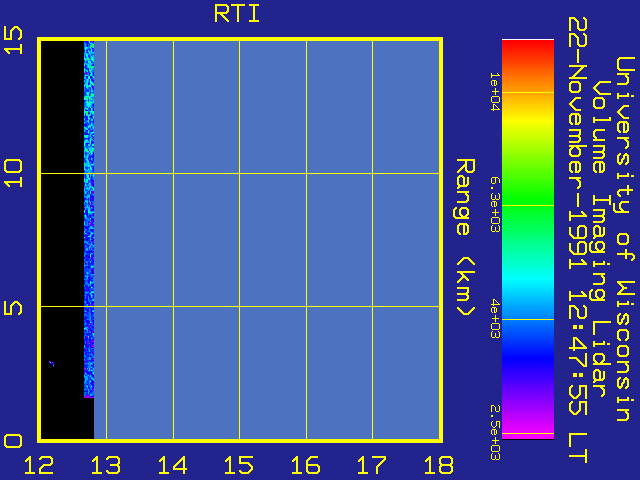This screenshot has height=480, width=640.
Task: Click the small colored speck in the black region
Action: (51, 363)
